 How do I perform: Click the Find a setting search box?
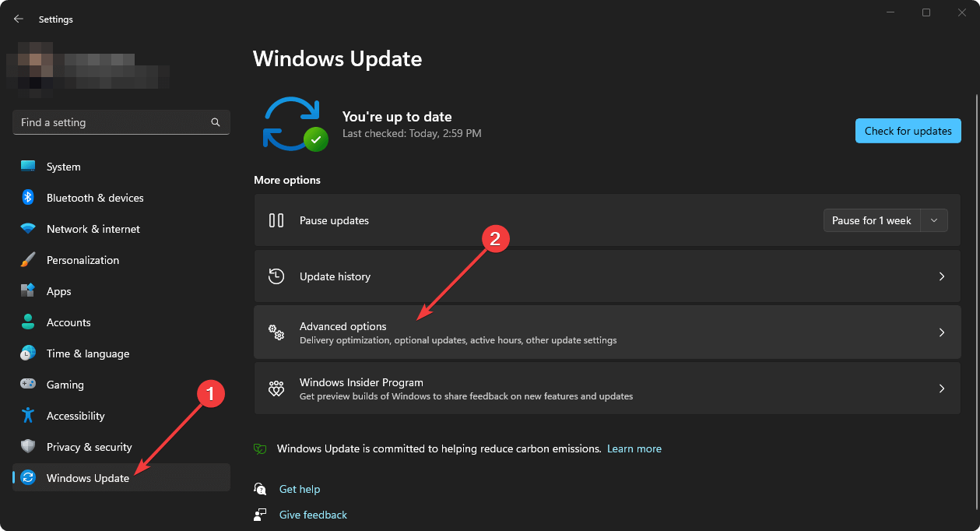tap(121, 122)
